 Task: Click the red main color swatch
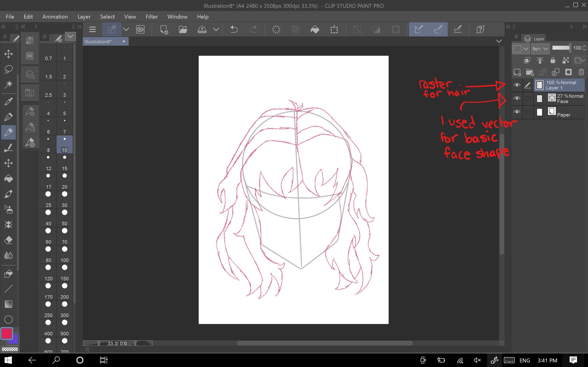[7, 333]
